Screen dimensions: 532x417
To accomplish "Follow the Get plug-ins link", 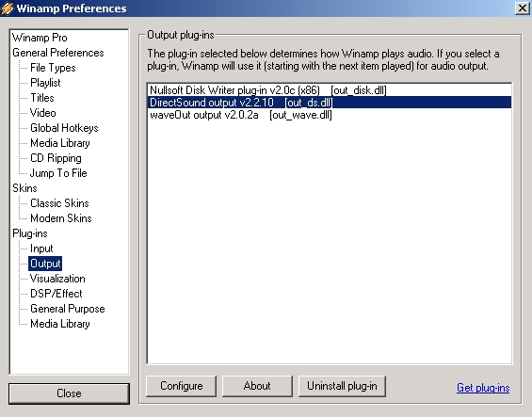I will tap(483, 388).
